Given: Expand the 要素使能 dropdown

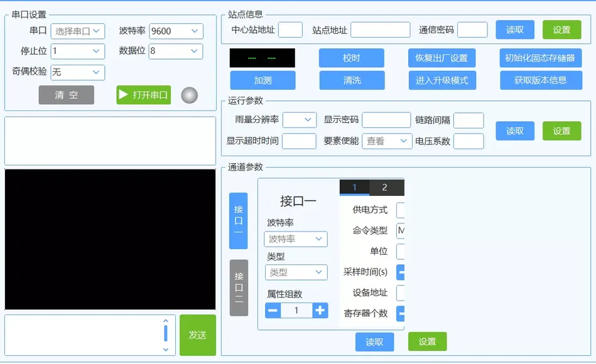Looking at the screenshot, I should [x=387, y=141].
